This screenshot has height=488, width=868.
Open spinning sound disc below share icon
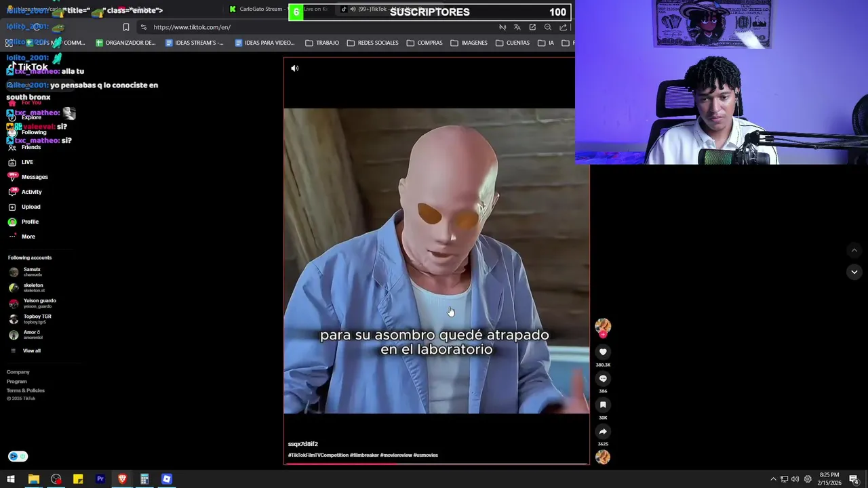(x=603, y=457)
